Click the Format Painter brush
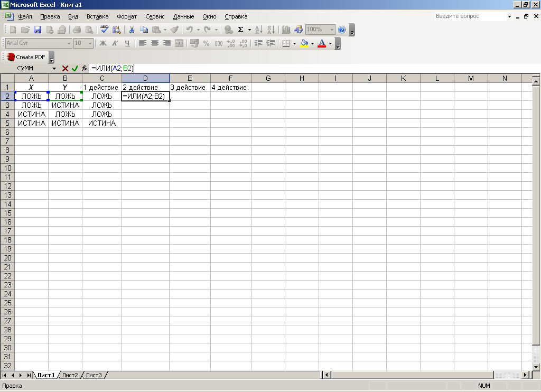This screenshot has width=541, height=392. click(x=174, y=30)
